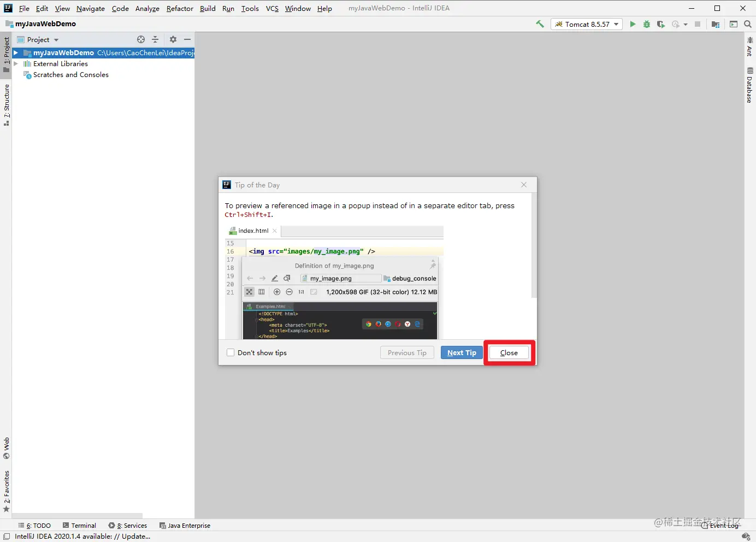Open the Tools menu
Viewport: 756px width, 542px height.
point(250,8)
